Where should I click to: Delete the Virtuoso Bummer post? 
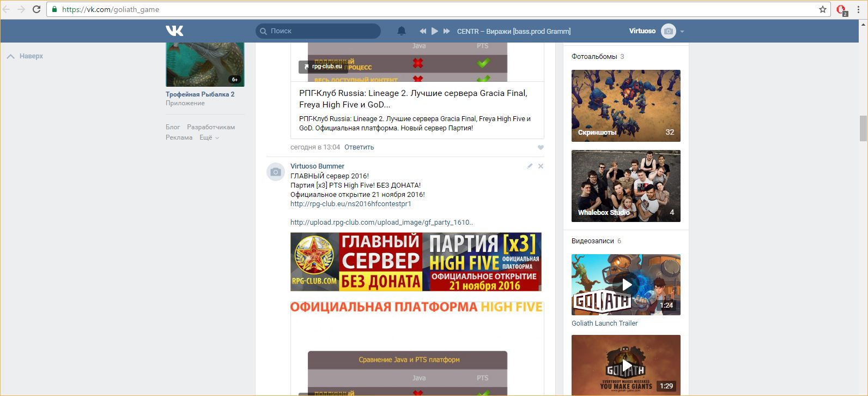541,166
